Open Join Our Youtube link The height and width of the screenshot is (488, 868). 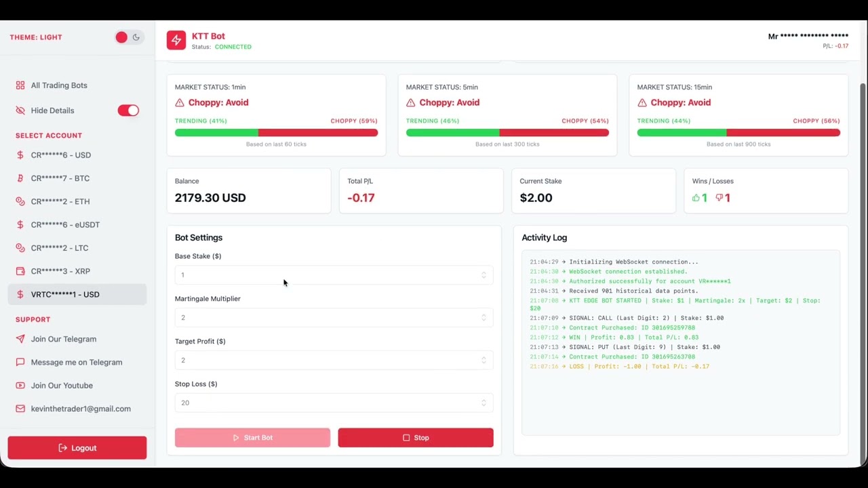click(77, 386)
